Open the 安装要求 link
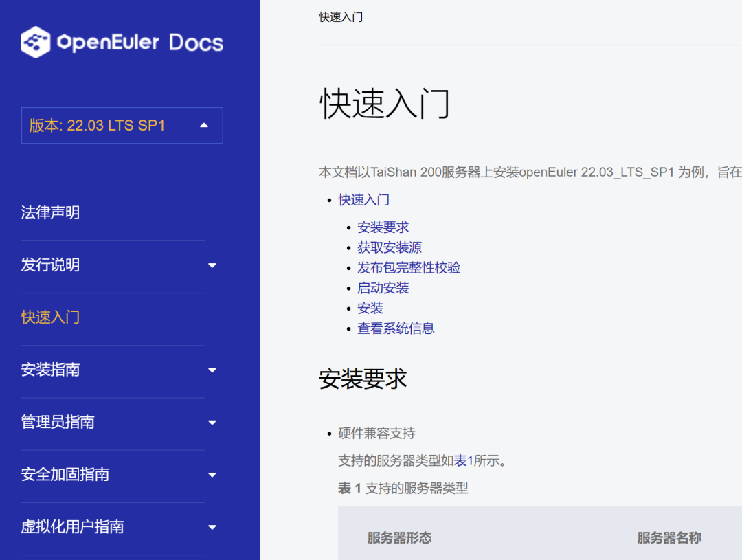The height and width of the screenshot is (560, 742). (383, 227)
